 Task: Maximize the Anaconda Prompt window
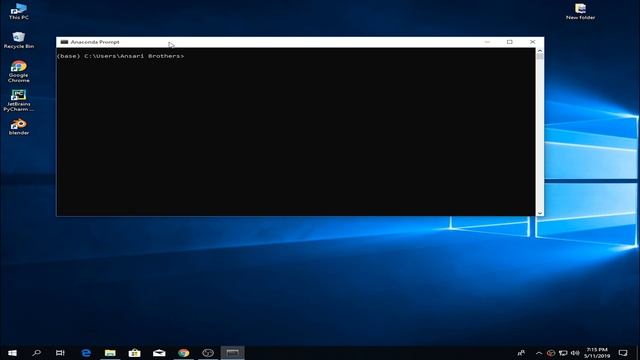[x=509, y=42]
